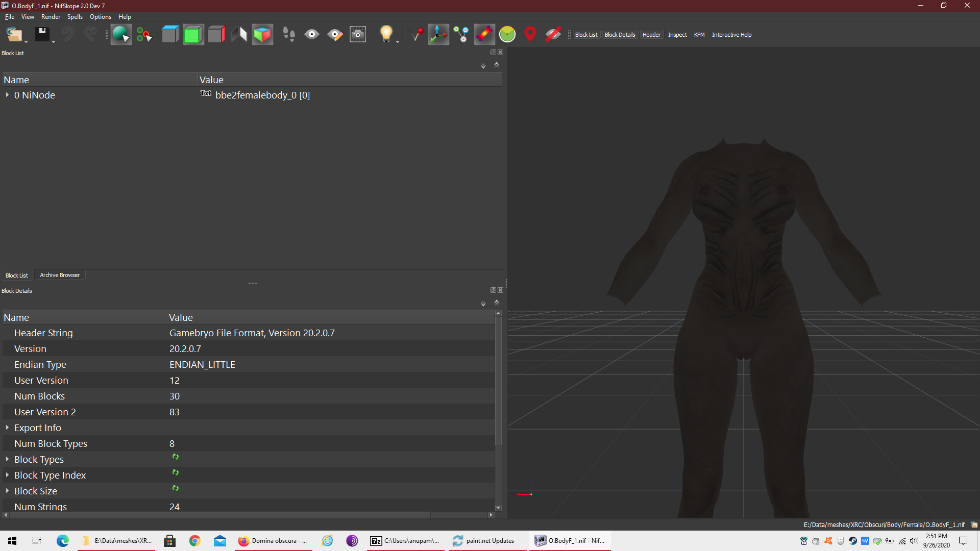The width and height of the screenshot is (980, 551).
Task: Open the lighting options dropdown arrow
Action: click(x=398, y=41)
